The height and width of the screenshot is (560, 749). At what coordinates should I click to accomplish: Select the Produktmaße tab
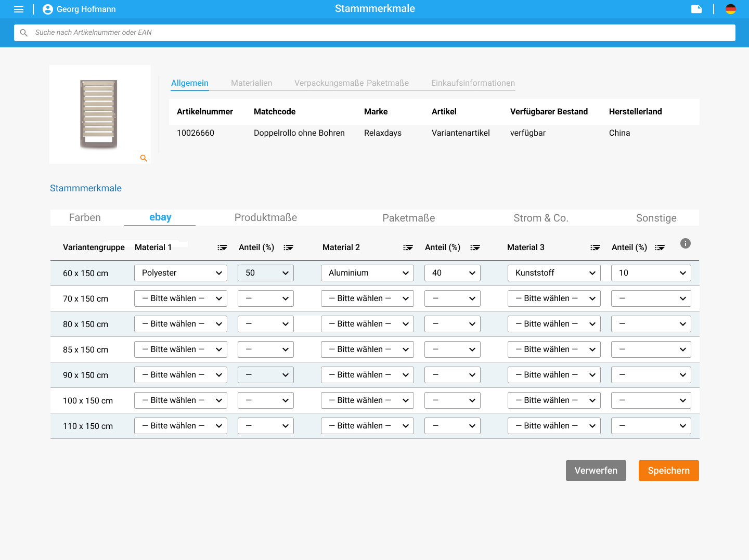pos(266,218)
